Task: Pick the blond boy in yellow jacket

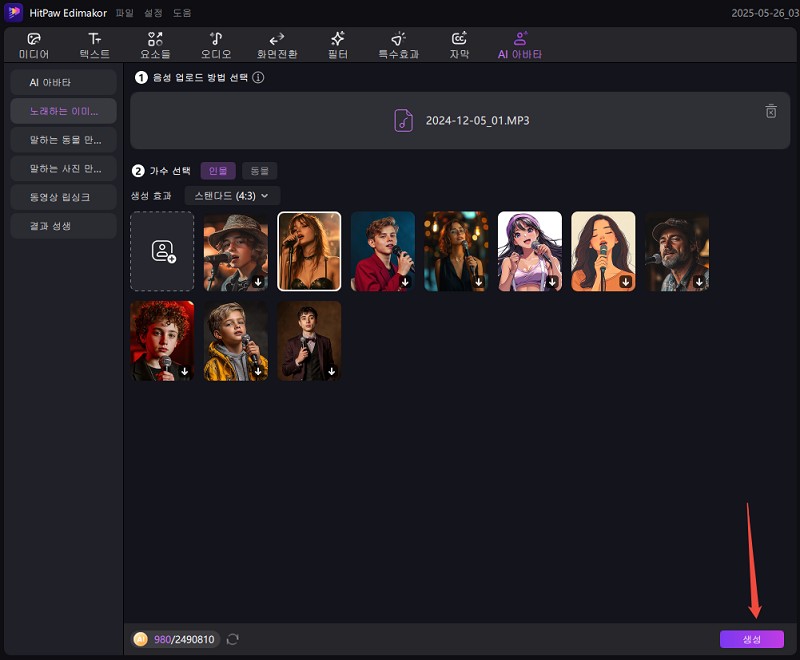Action: tap(236, 341)
